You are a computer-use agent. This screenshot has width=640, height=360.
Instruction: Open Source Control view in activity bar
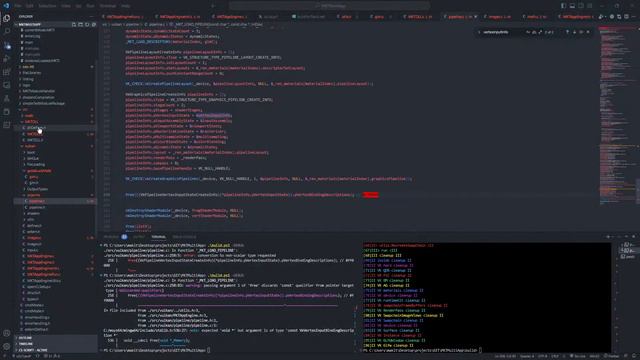click(x=7, y=45)
